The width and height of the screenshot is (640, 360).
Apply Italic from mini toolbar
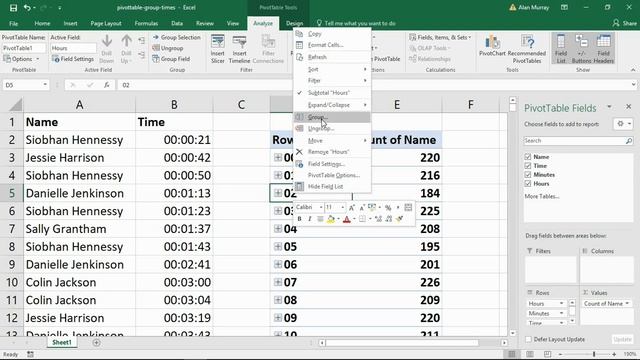tap(309, 219)
